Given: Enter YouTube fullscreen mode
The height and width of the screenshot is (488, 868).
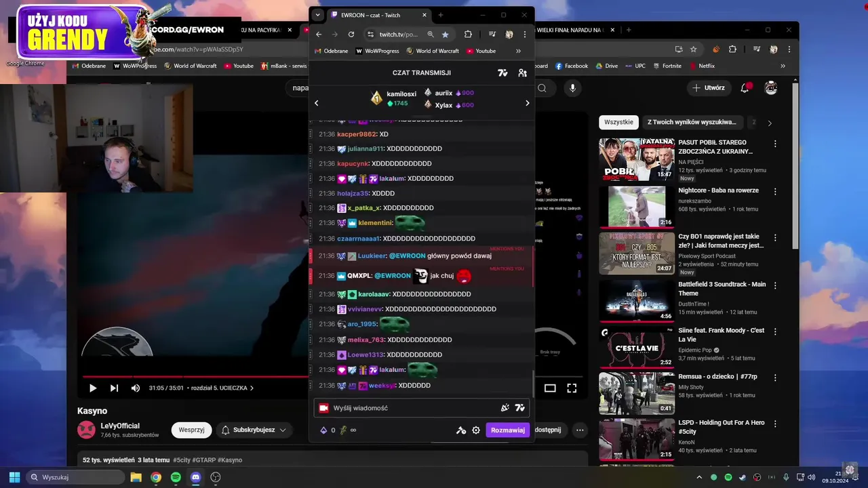Looking at the screenshot, I should pyautogui.click(x=572, y=388).
